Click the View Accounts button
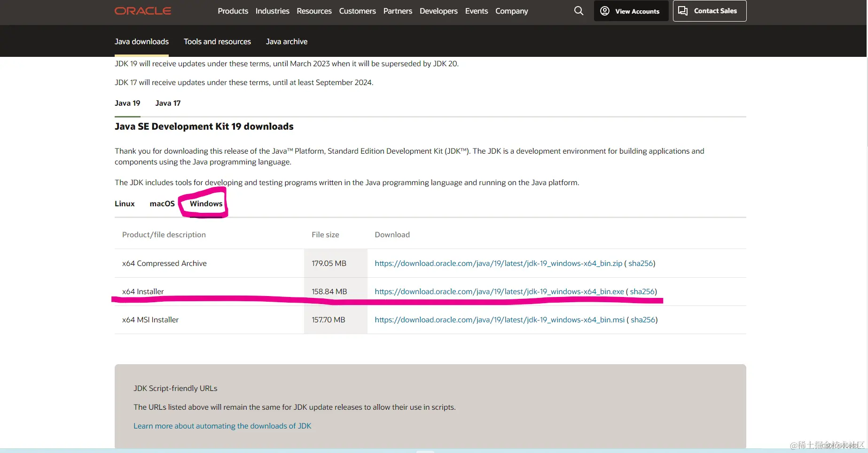 pyautogui.click(x=631, y=11)
